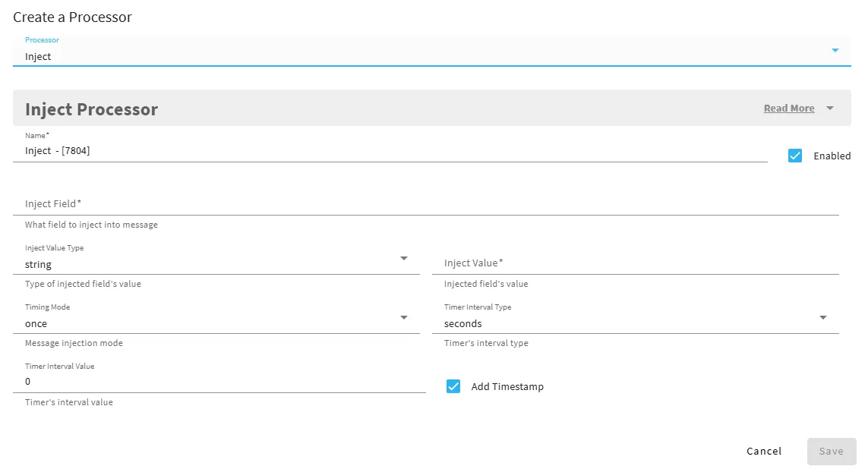
Task: Click the Inject processor selection field
Action: pyautogui.click(x=432, y=52)
